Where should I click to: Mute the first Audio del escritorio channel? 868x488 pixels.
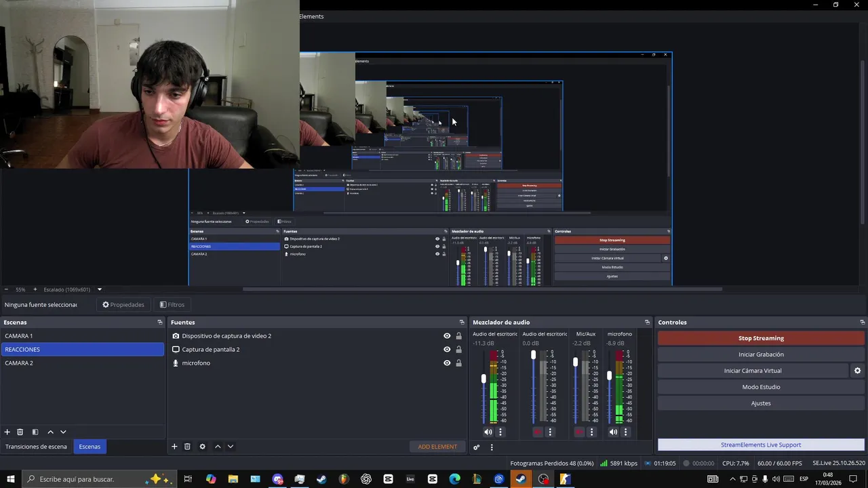488,432
